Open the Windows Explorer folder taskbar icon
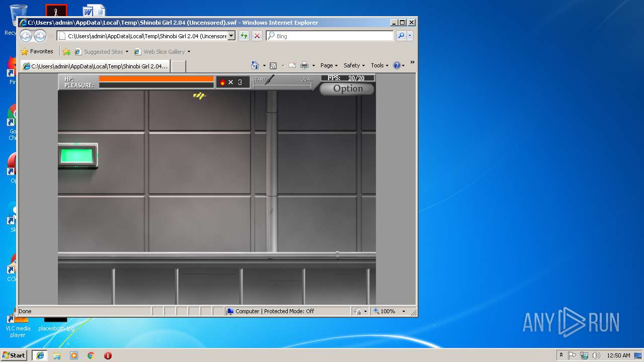Viewport: 644px width, 362px height. click(x=57, y=355)
